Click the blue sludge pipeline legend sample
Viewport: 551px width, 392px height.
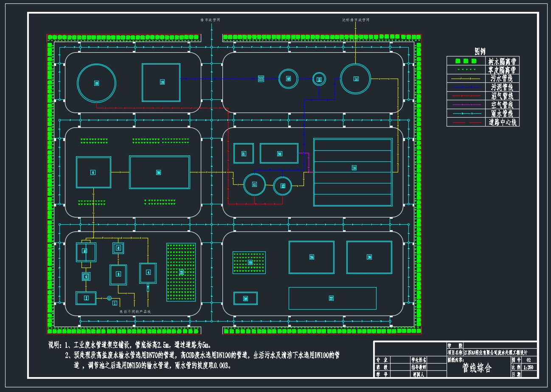(x=465, y=87)
